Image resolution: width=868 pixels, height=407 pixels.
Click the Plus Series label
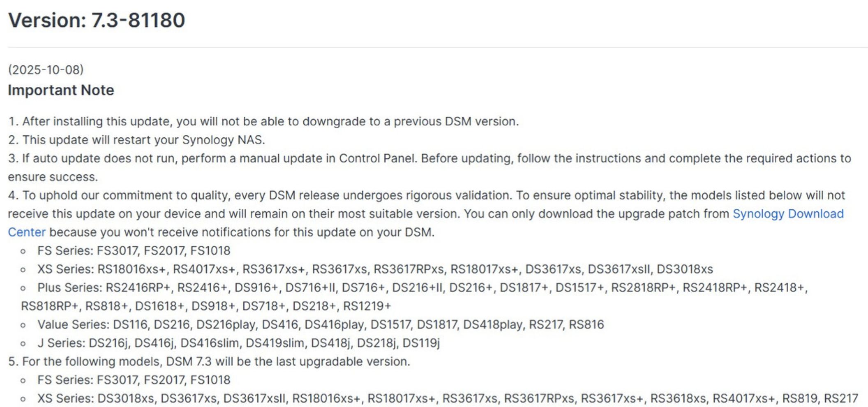click(69, 288)
